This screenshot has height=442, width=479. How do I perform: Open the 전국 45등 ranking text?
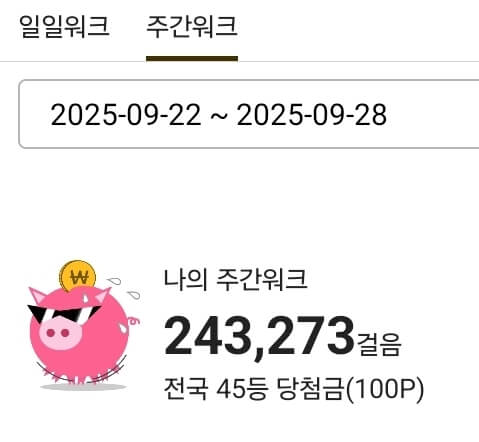[216, 389]
